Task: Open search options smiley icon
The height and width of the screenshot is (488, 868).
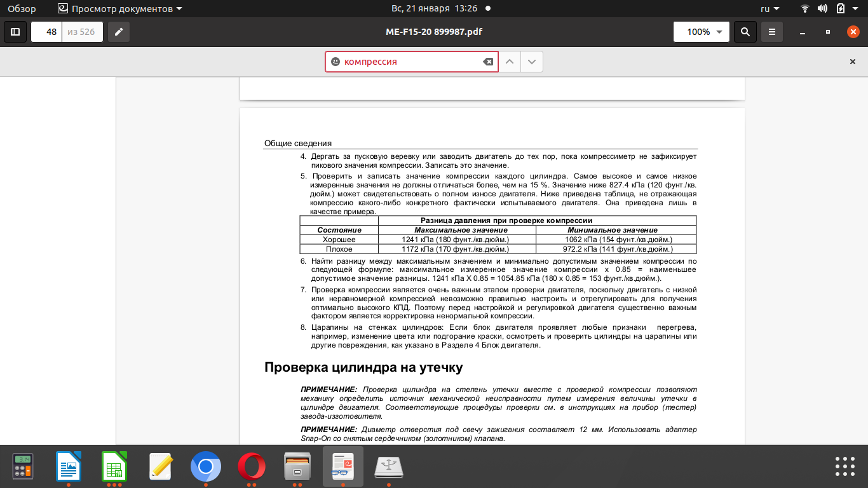Action: point(336,62)
